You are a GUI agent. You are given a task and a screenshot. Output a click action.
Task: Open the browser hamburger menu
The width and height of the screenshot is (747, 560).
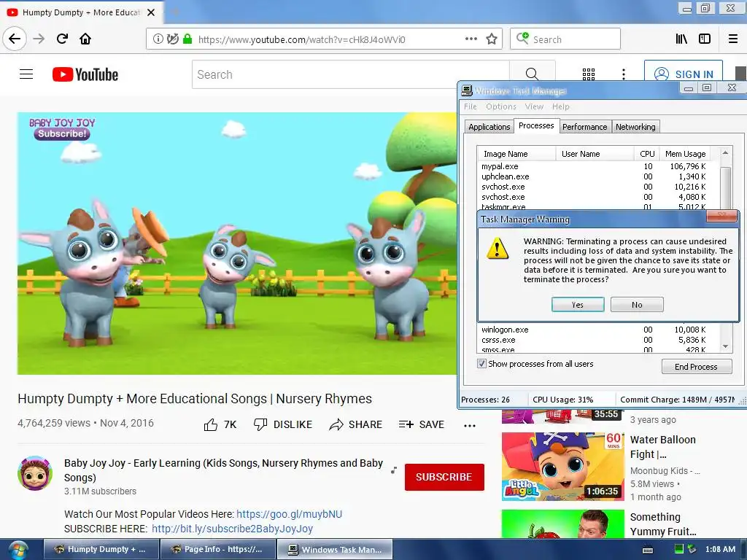(733, 39)
